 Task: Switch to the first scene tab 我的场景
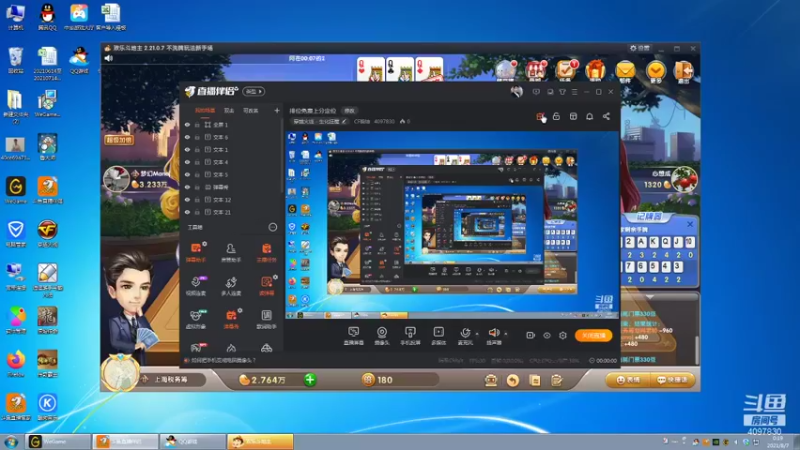[205, 110]
